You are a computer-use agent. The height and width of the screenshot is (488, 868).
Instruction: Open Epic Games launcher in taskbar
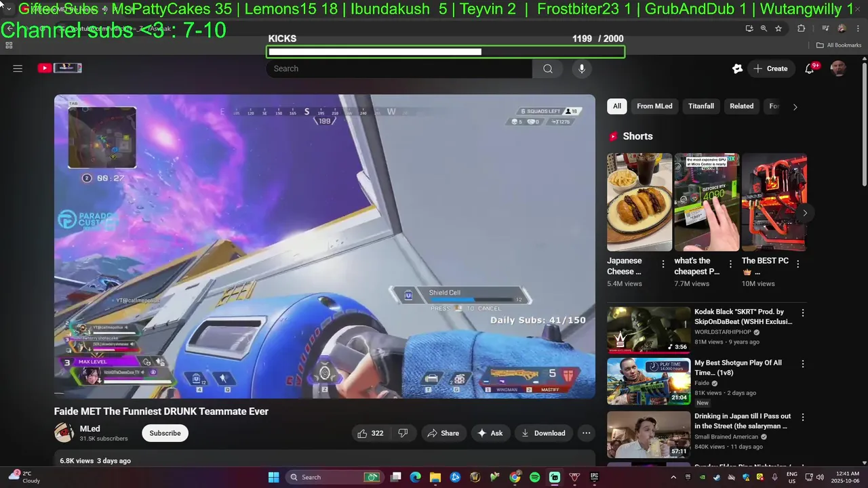click(x=595, y=477)
